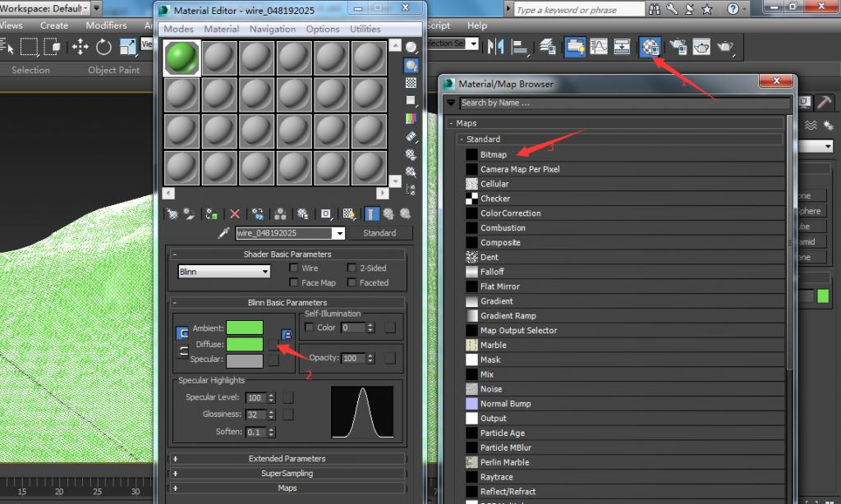The height and width of the screenshot is (504, 841).
Task: Click the Render Setup teapot icon
Action: click(x=676, y=47)
